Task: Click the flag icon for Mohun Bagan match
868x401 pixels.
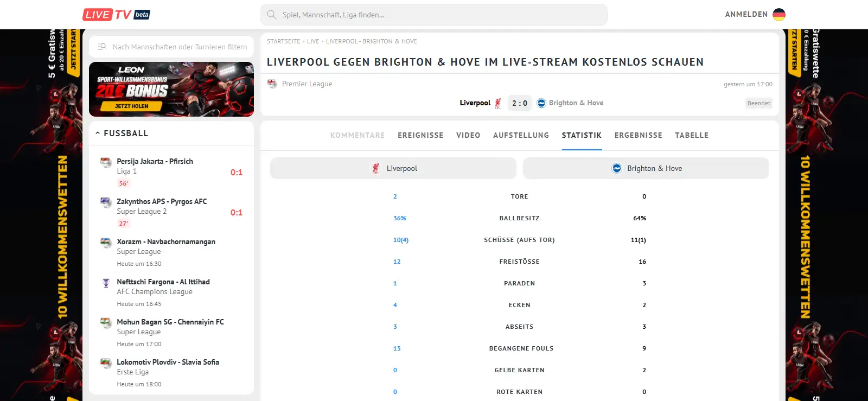Action: pyautogui.click(x=106, y=322)
